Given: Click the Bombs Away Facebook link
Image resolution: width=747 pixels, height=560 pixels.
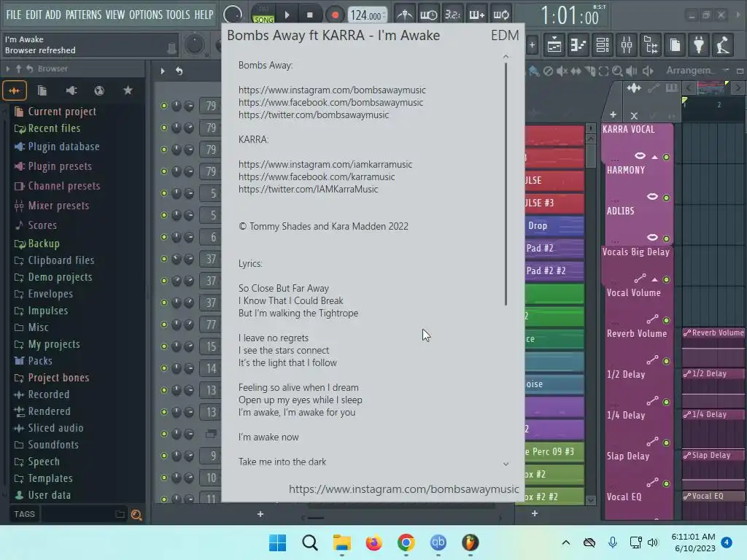Looking at the screenshot, I should (x=330, y=102).
